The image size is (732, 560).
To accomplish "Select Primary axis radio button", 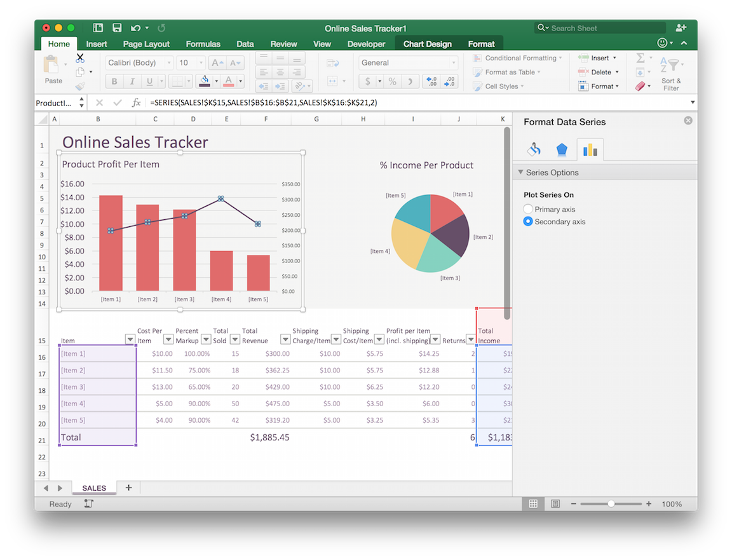I will click(528, 208).
